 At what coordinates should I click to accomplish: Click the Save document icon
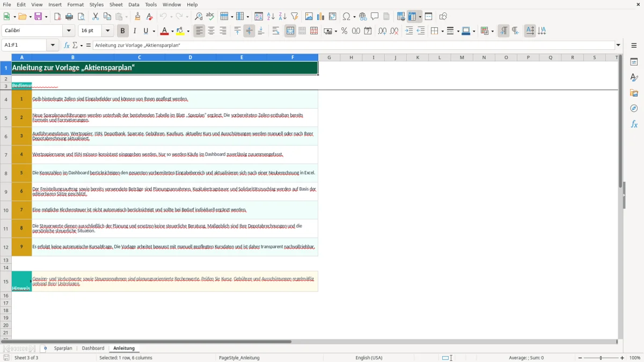point(38,17)
